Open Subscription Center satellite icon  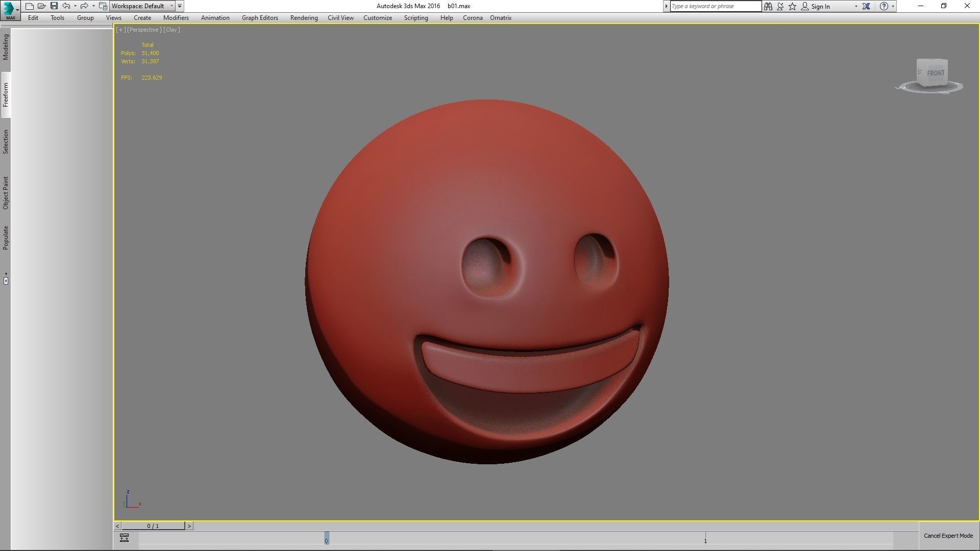(780, 6)
